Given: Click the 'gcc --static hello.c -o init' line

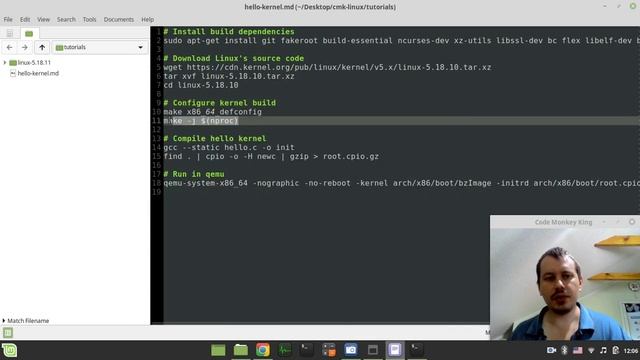Looking at the screenshot, I should 229,147.
